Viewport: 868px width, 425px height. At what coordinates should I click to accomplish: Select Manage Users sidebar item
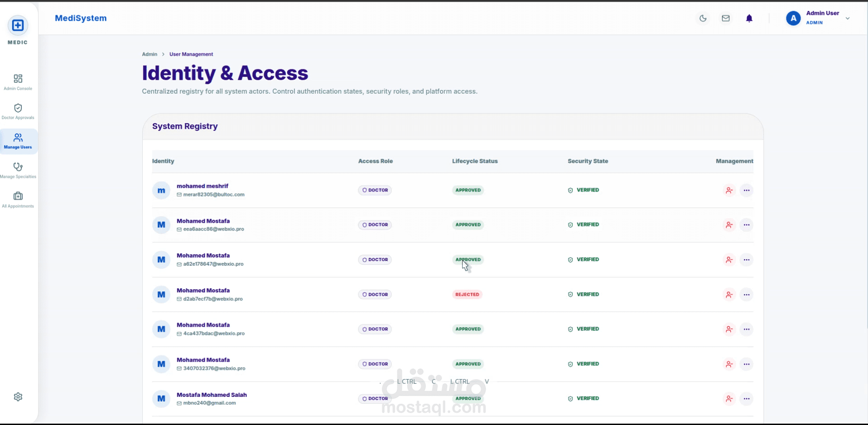18,141
